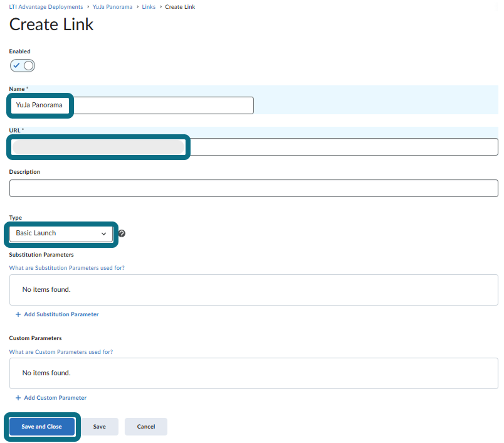The image size is (504, 443).
Task: Open the Type dropdown showing Basic Launch
Action: coord(61,233)
